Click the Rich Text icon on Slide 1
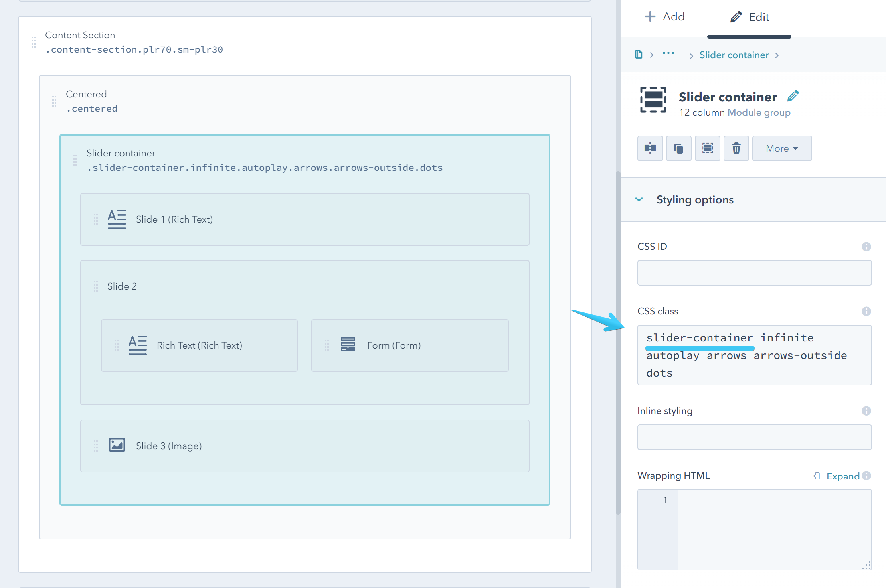Screen dimensions: 886x588 (117, 219)
